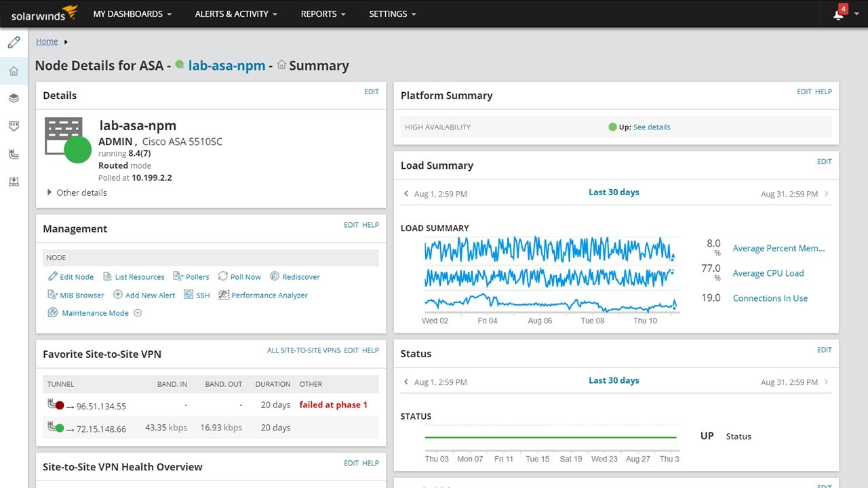Click the failed at phase 1 text
This screenshot has width=868, height=488.
[x=334, y=405]
